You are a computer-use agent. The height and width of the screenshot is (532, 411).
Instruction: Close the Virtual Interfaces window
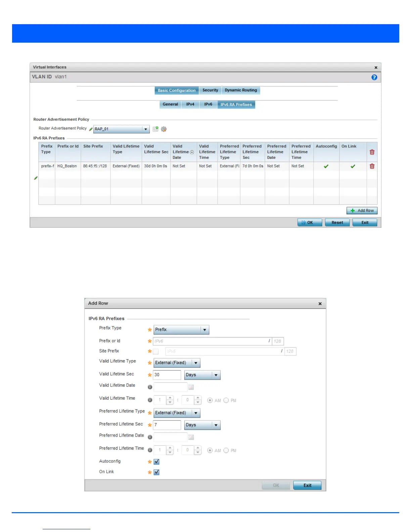376,68
